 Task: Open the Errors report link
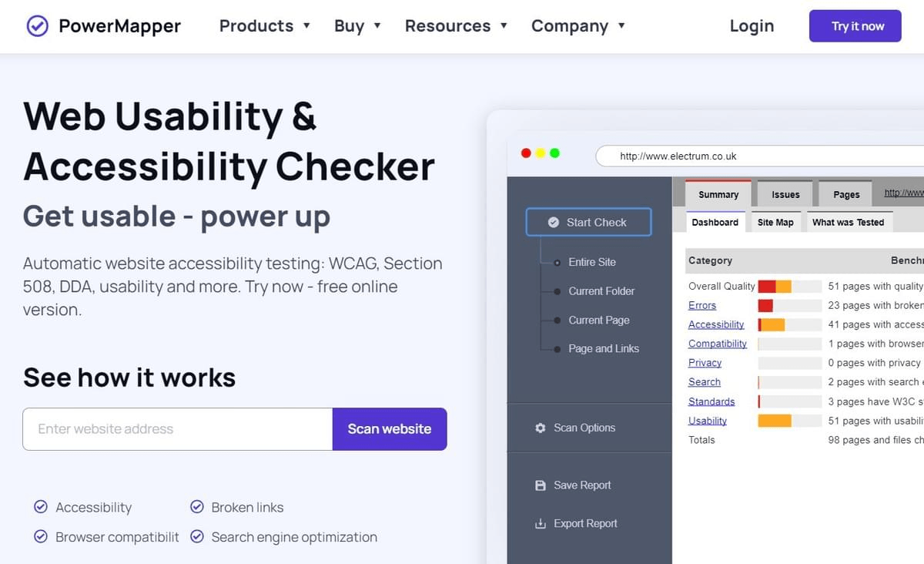tap(701, 305)
